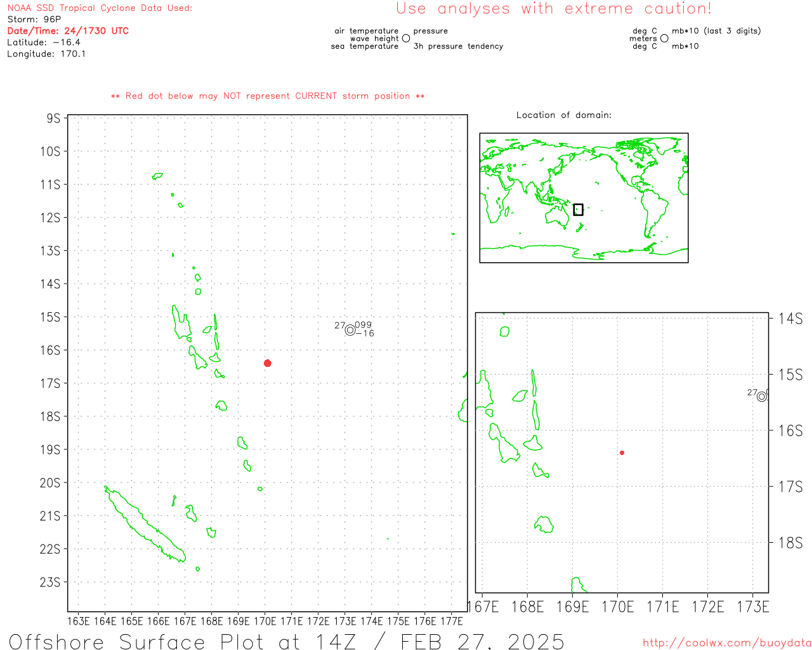Click 'Longitude: 170.1' value
This screenshot has height=650, width=812.
coord(46,54)
